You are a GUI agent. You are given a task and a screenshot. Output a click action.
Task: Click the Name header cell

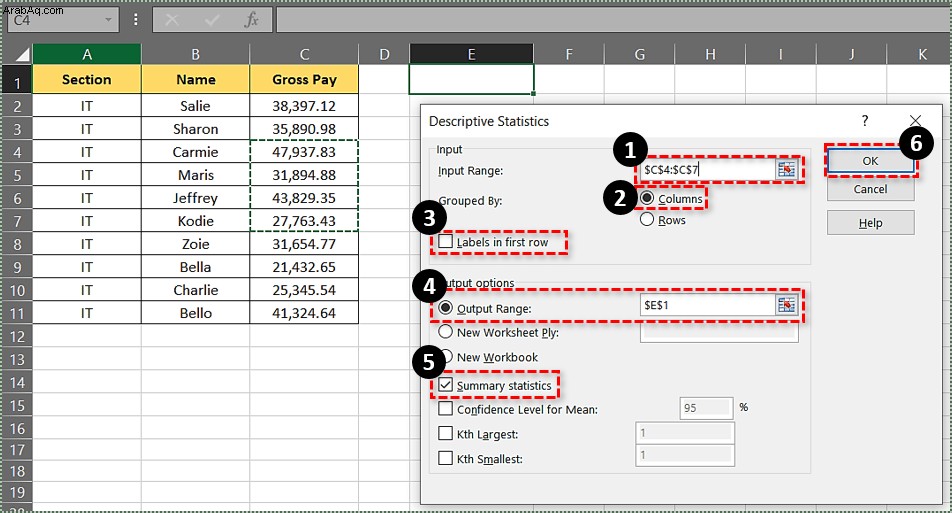pos(196,80)
